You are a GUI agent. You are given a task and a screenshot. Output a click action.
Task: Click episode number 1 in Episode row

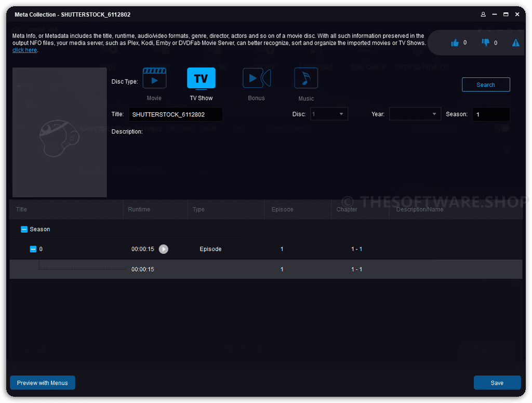coord(282,249)
